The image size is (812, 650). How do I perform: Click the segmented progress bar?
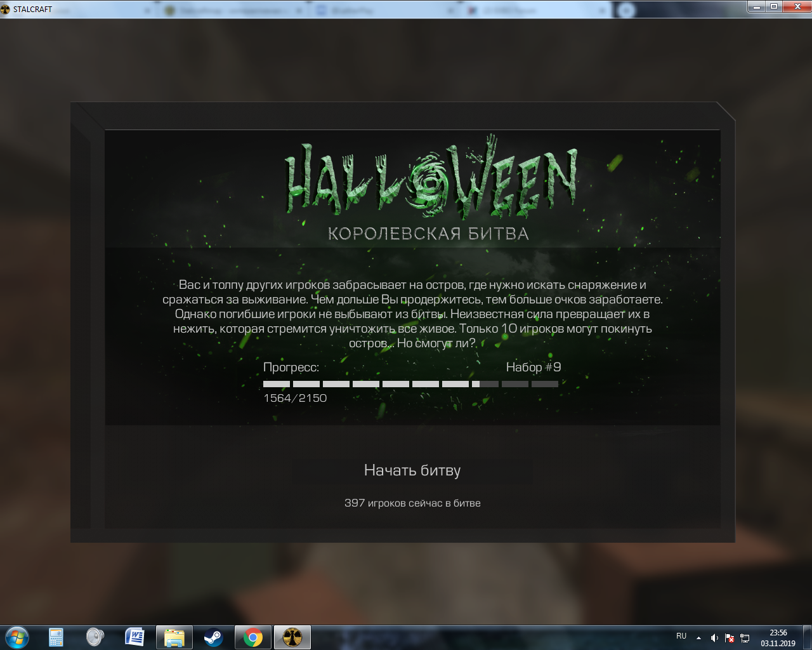(x=410, y=384)
